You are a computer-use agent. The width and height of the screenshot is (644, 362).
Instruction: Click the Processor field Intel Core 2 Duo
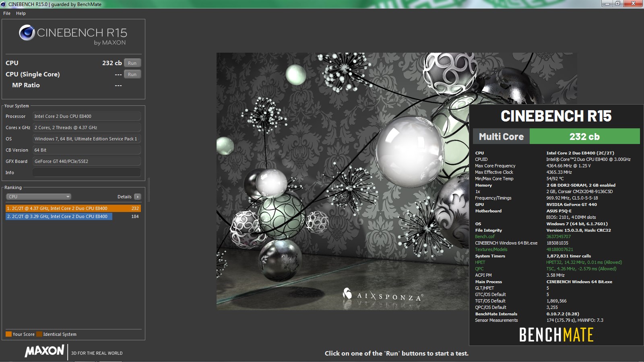pyautogui.click(x=87, y=116)
